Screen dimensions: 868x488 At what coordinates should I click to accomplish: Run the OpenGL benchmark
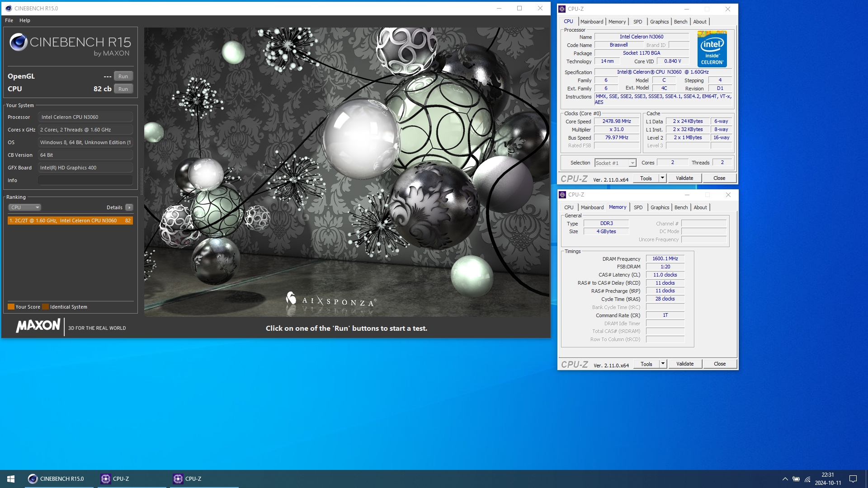pos(123,76)
